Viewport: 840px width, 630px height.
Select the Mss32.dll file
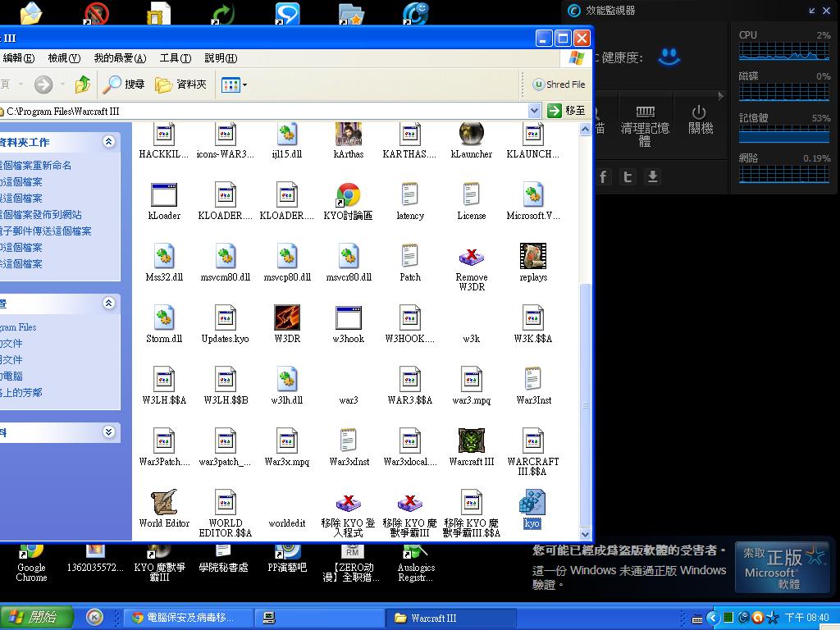pos(164,257)
